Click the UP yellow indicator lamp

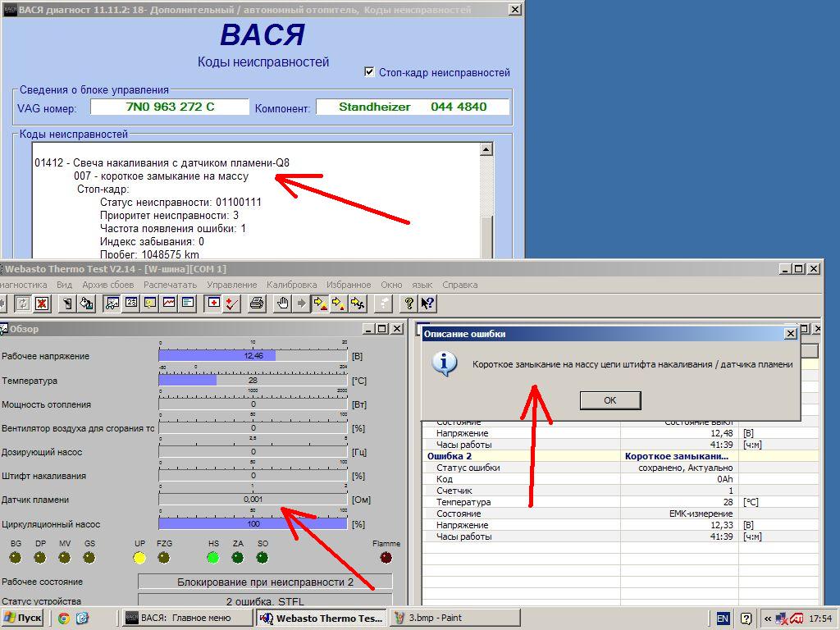[x=139, y=558]
